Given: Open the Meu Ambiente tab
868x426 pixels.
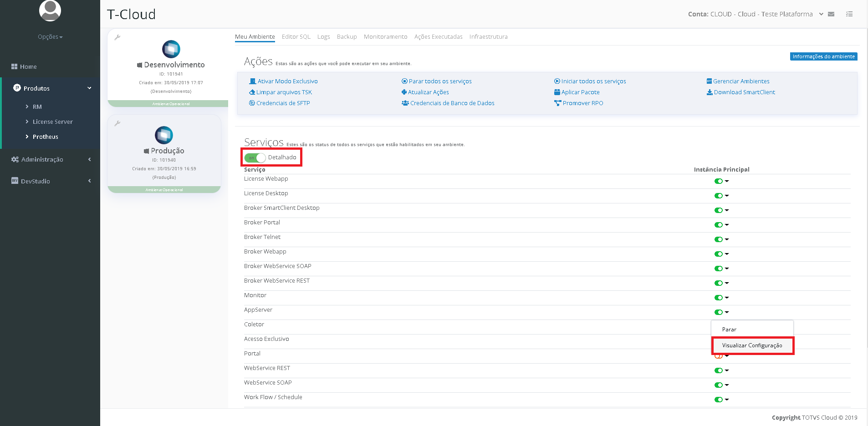Looking at the screenshot, I should tap(255, 37).
